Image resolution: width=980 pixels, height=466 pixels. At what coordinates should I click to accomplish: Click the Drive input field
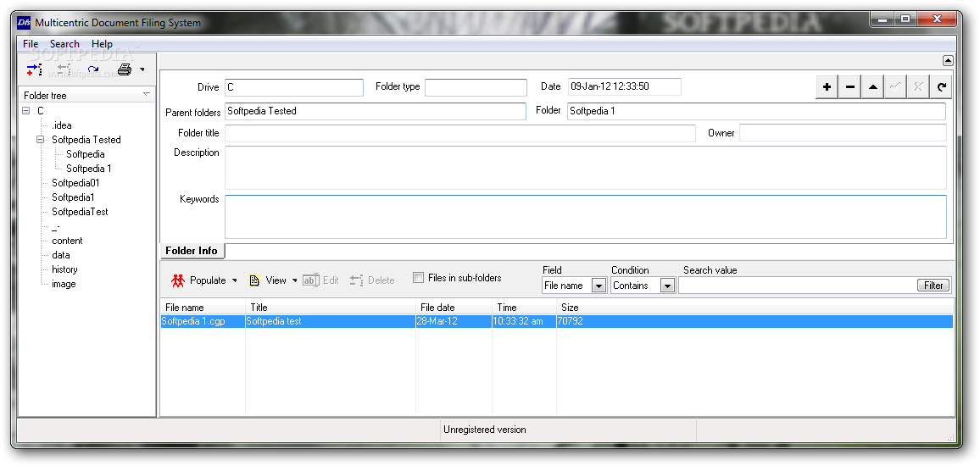click(294, 87)
